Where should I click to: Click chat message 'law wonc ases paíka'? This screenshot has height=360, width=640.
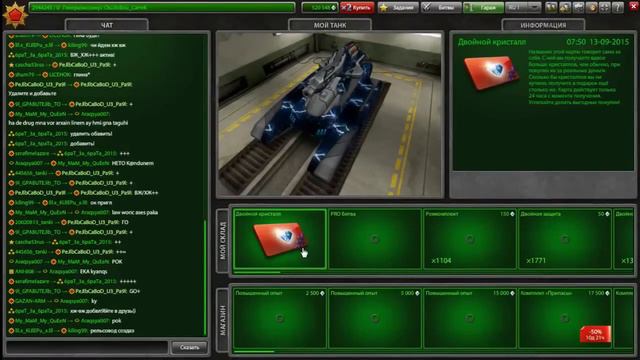pos(135,212)
